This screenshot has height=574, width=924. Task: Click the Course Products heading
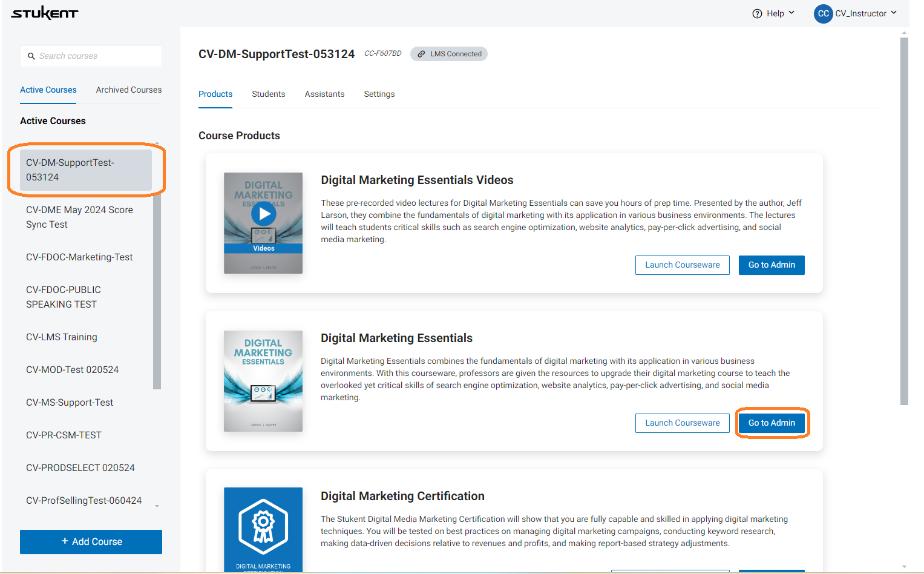click(239, 136)
